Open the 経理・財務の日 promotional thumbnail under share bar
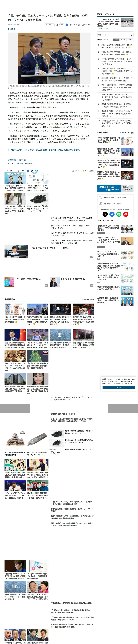 click(38, 178)
